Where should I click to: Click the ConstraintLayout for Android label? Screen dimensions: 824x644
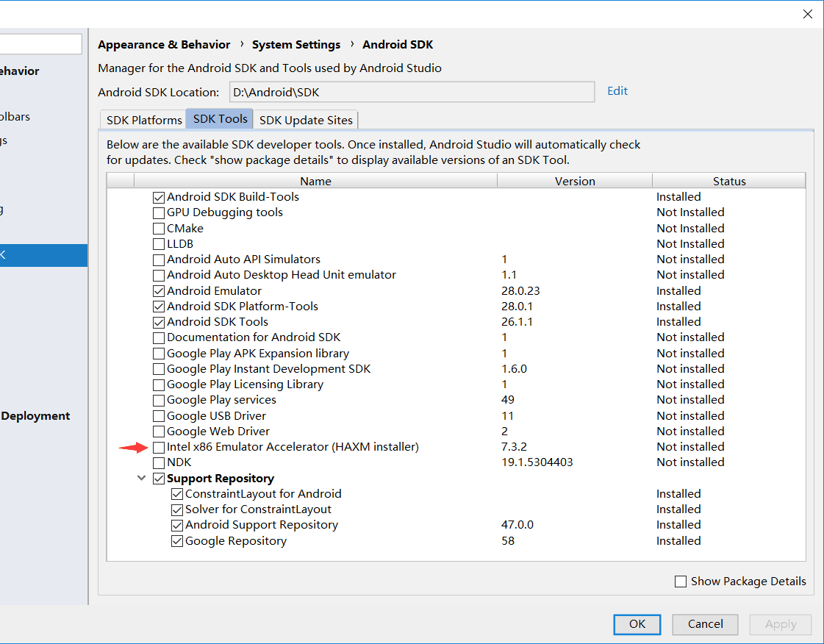[263, 493]
